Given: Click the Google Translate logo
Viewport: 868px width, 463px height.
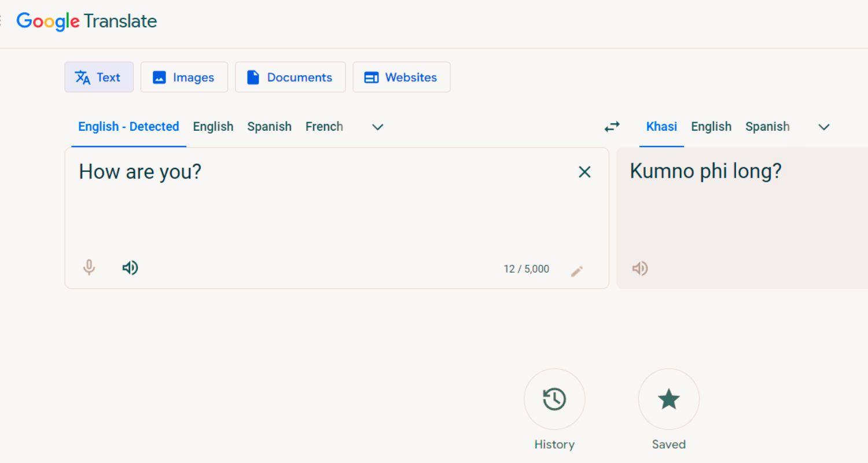Looking at the screenshot, I should [x=87, y=21].
